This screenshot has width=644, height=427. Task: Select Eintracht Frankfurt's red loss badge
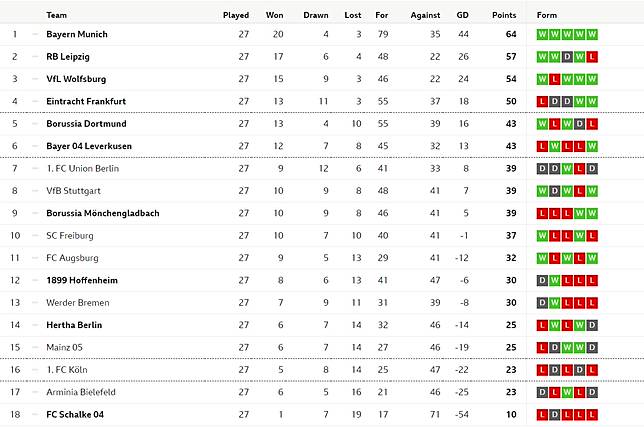(x=543, y=102)
